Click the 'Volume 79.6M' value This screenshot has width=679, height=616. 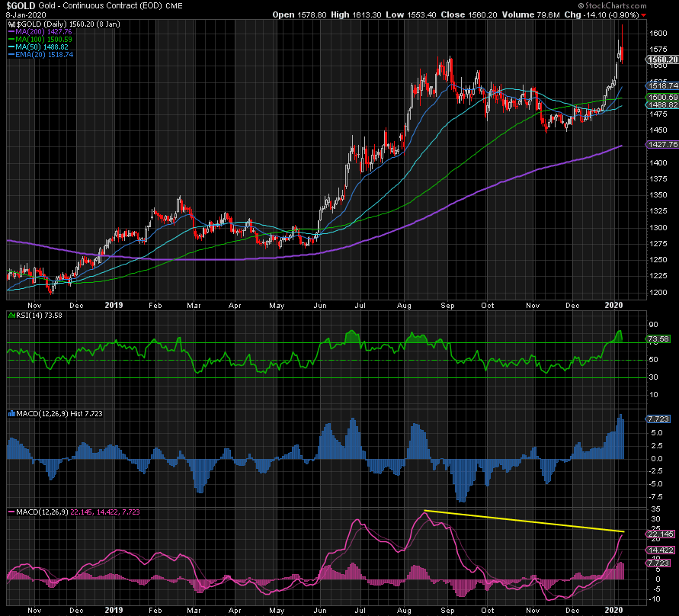point(531,14)
